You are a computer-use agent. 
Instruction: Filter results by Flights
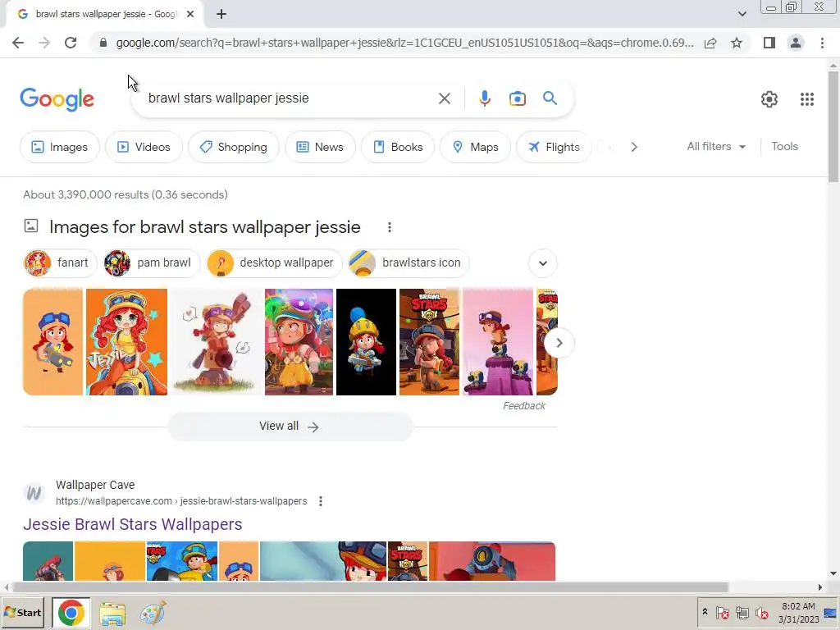[x=554, y=148]
